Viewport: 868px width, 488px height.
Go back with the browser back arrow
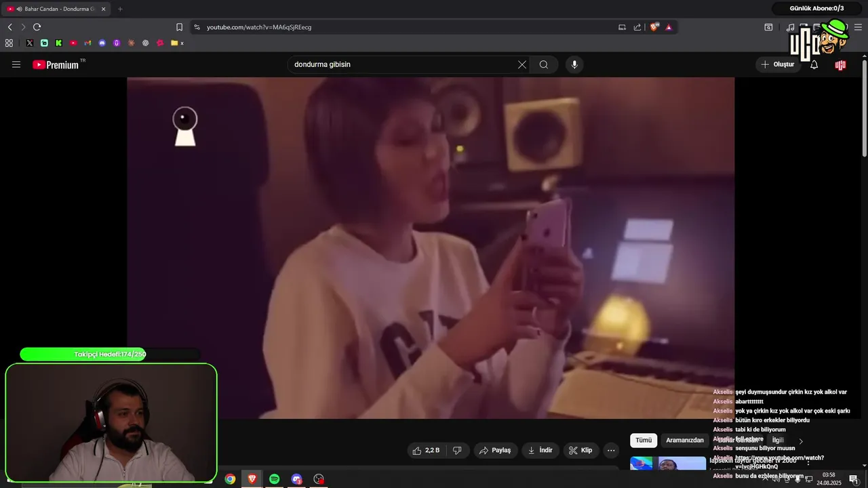[9, 27]
